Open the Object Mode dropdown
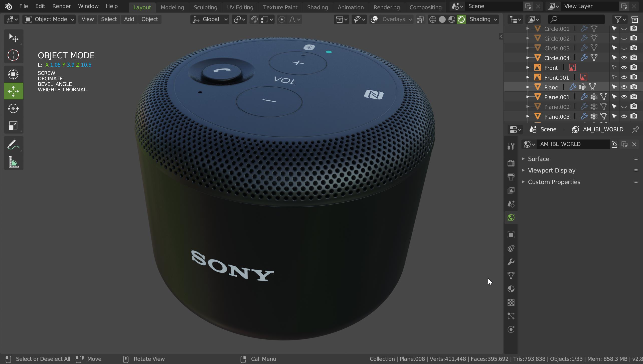643x364 pixels. pos(49,19)
